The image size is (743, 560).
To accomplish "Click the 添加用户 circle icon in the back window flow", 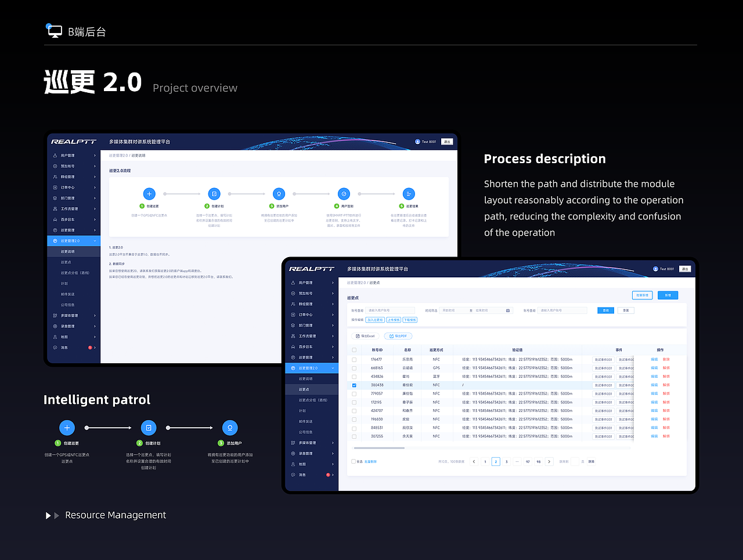I will click(x=279, y=194).
